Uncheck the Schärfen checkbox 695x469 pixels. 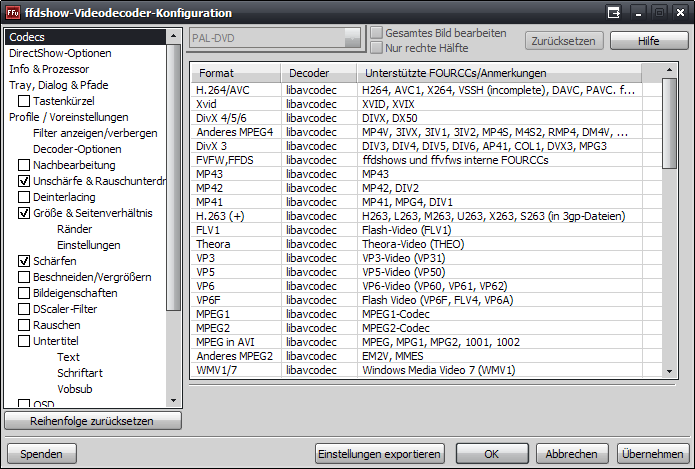tap(24, 261)
